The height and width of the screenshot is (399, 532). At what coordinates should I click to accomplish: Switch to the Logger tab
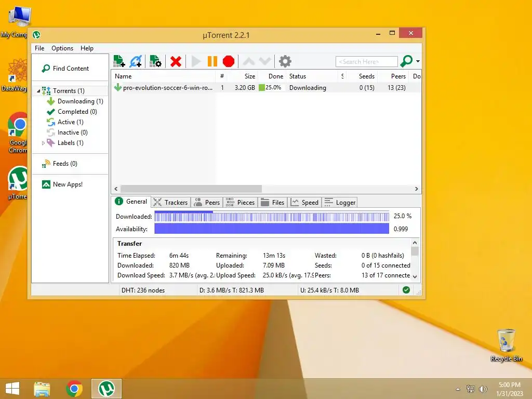pos(340,203)
